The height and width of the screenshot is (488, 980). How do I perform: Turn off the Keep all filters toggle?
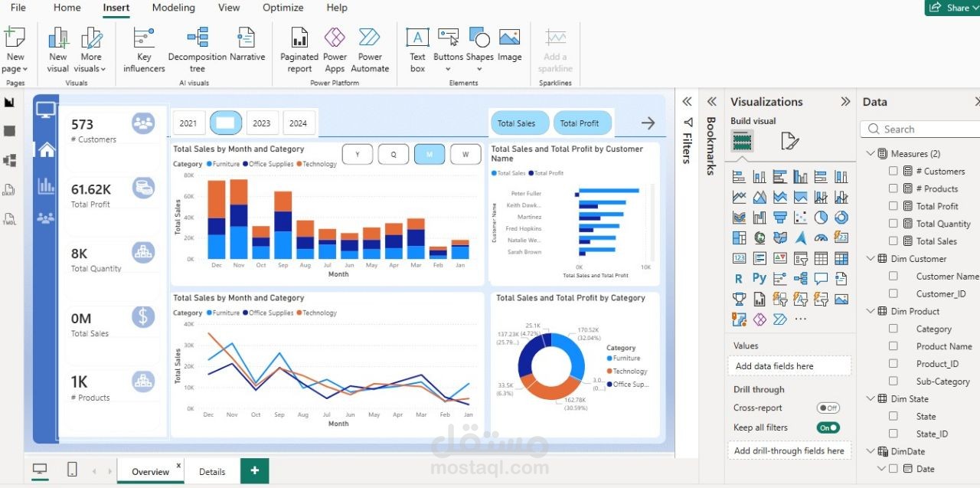tap(828, 427)
